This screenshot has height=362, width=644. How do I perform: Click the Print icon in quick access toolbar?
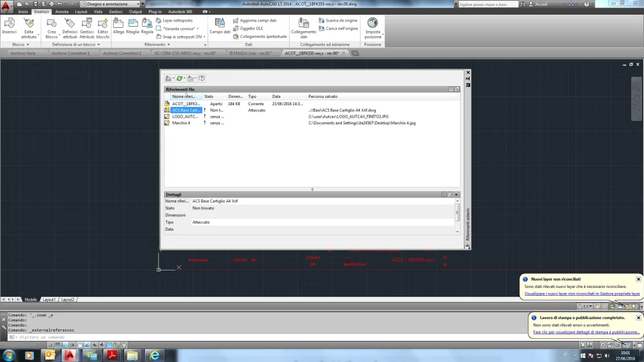51,4
